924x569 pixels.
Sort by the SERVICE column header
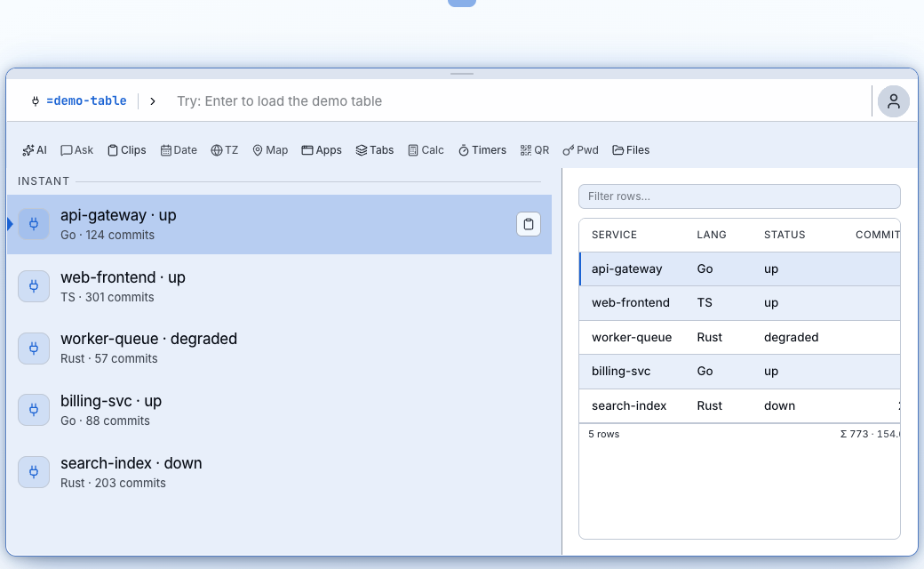click(x=614, y=235)
